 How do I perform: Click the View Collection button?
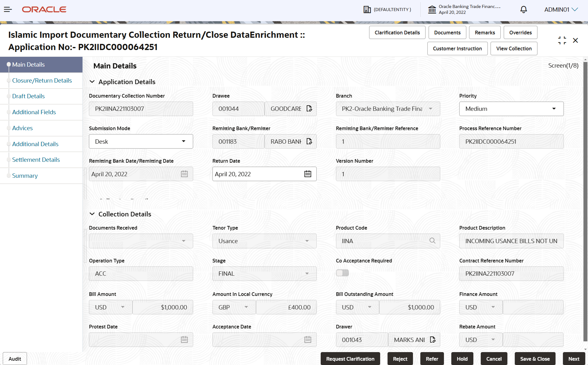click(514, 49)
